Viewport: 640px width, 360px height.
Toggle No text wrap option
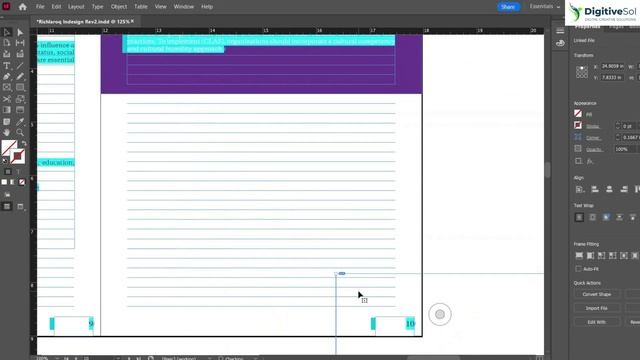coord(579,217)
